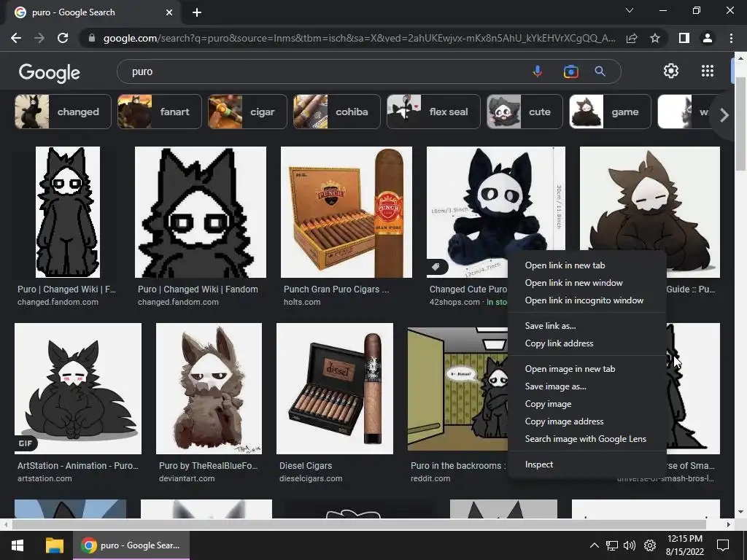Filter results with the 'fanart' chip
Viewport: 747px width, 560px height.
coord(160,112)
